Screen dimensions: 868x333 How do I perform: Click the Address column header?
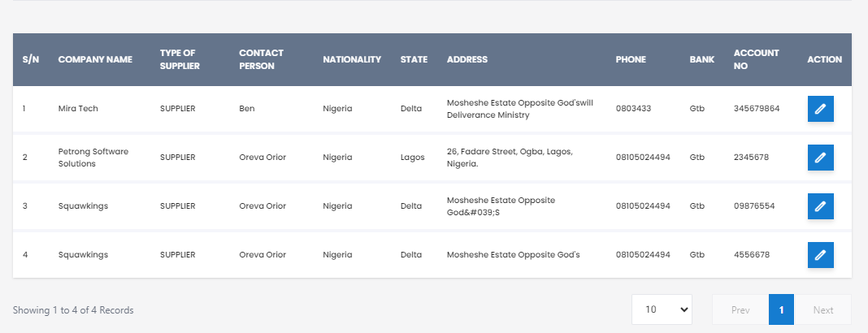click(x=467, y=60)
